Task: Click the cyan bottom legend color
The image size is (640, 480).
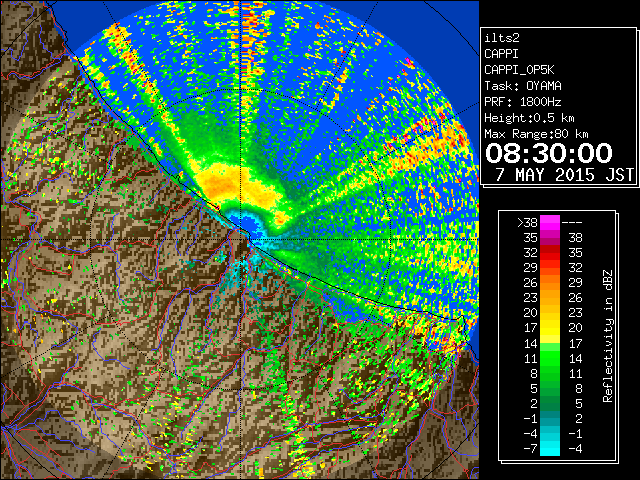Action: click(550, 449)
